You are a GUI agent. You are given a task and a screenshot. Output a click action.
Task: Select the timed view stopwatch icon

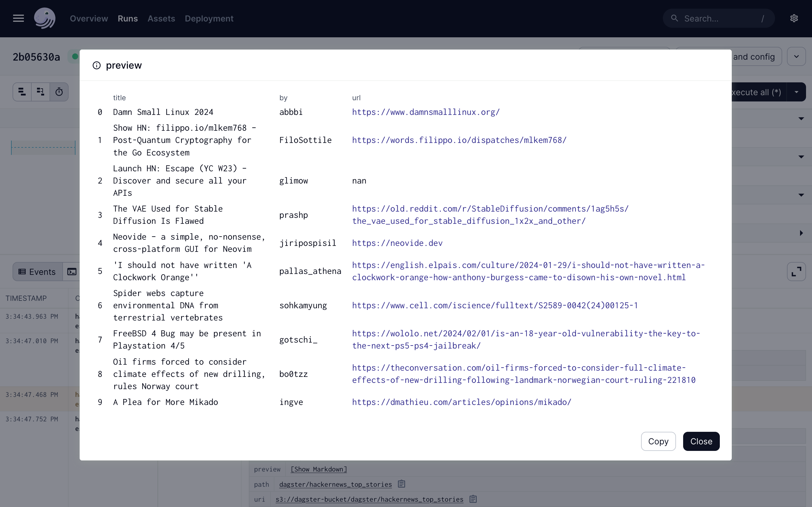pos(59,92)
